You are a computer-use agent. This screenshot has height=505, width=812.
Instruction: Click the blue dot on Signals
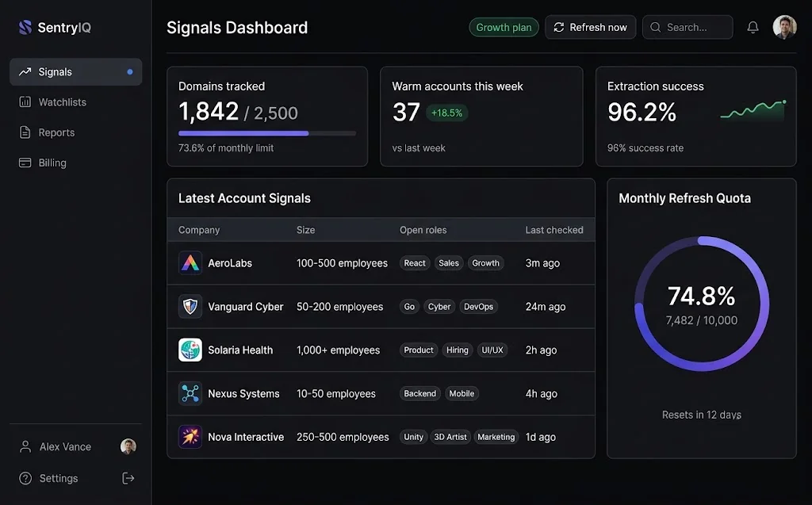(130, 72)
